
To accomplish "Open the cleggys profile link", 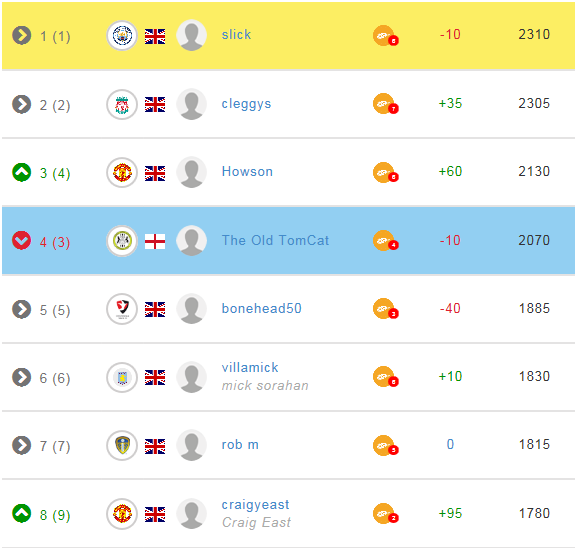I will pos(246,104).
